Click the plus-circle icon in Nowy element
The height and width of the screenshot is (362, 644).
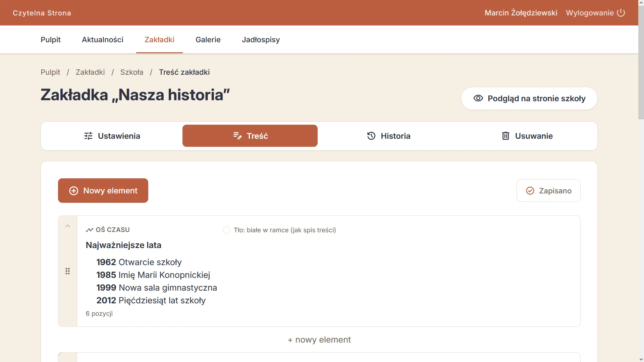click(x=73, y=191)
